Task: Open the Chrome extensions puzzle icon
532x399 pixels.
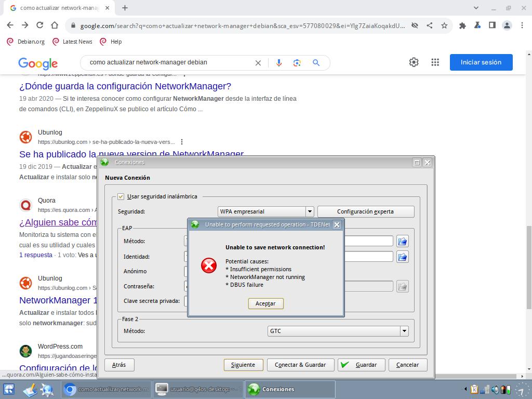Action: [462, 25]
